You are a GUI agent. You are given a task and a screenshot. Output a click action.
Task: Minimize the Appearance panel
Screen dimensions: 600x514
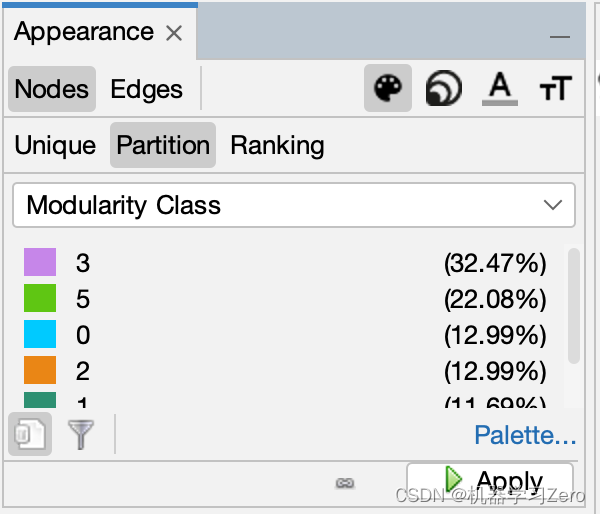point(561,35)
